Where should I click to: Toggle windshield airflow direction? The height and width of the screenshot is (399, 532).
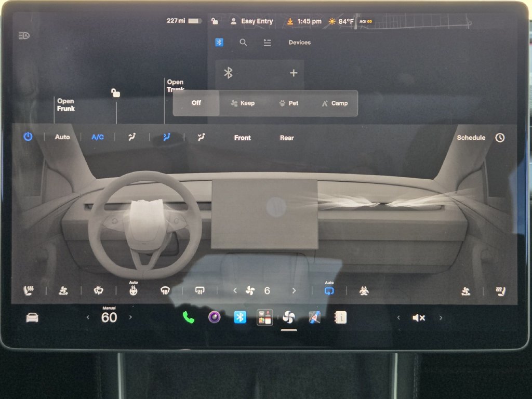(x=131, y=137)
